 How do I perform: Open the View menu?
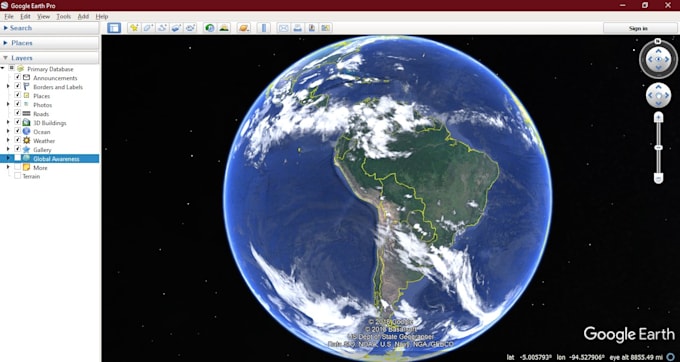43,16
